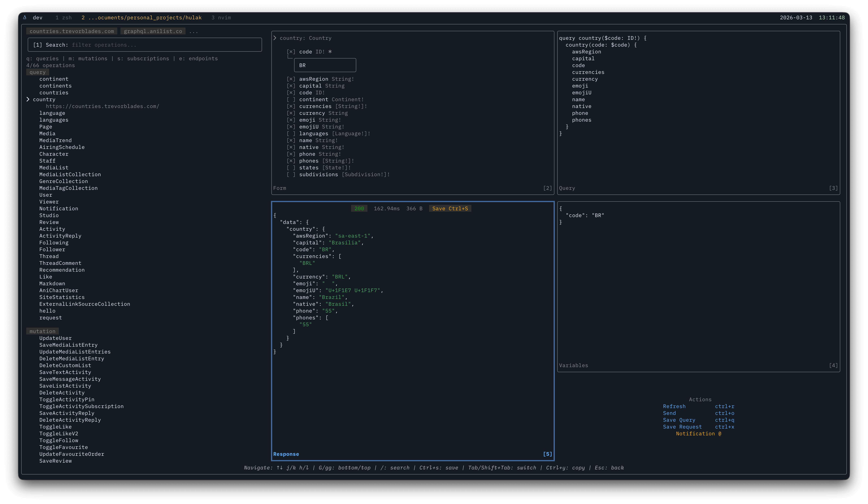Select the Viewer query operation
The height and width of the screenshot is (504, 868).
point(49,202)
